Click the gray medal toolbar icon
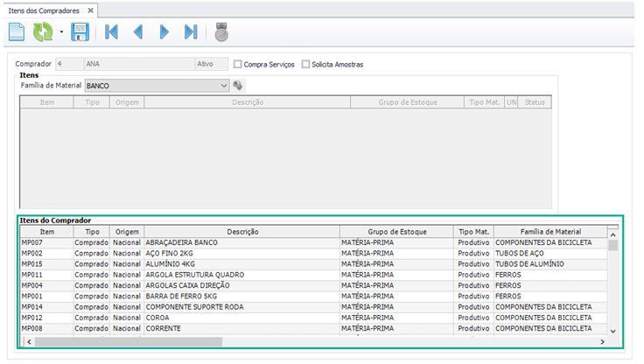644x364 pixels. coord(221,32)
